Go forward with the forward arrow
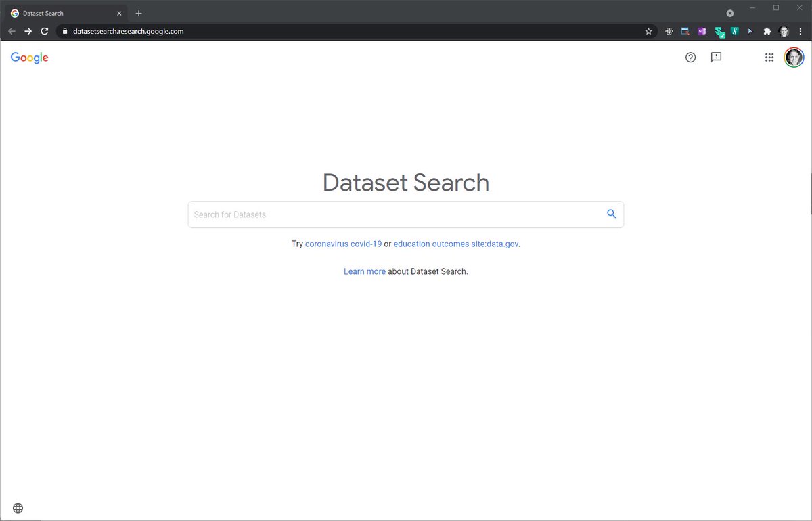812x521 pixels. (28, 31)
